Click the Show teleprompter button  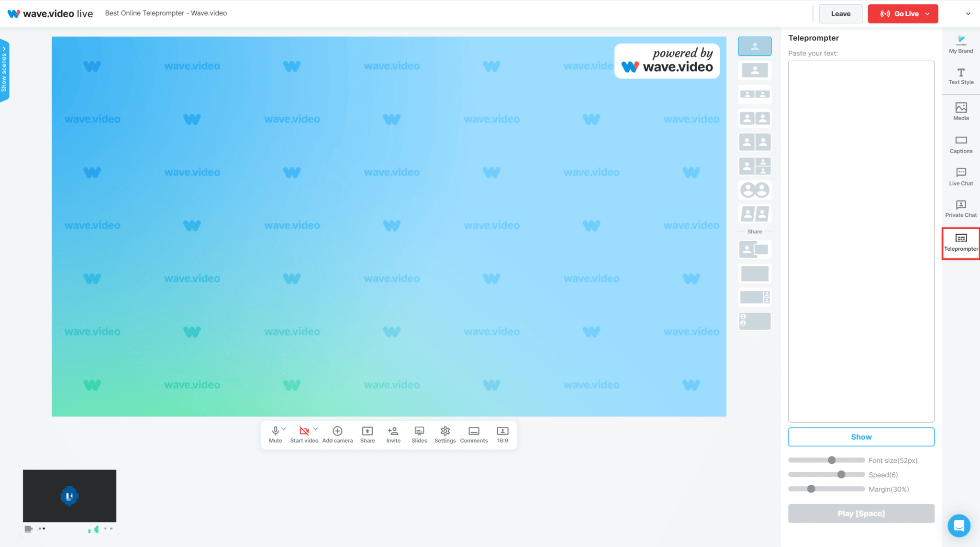[861, 437]
